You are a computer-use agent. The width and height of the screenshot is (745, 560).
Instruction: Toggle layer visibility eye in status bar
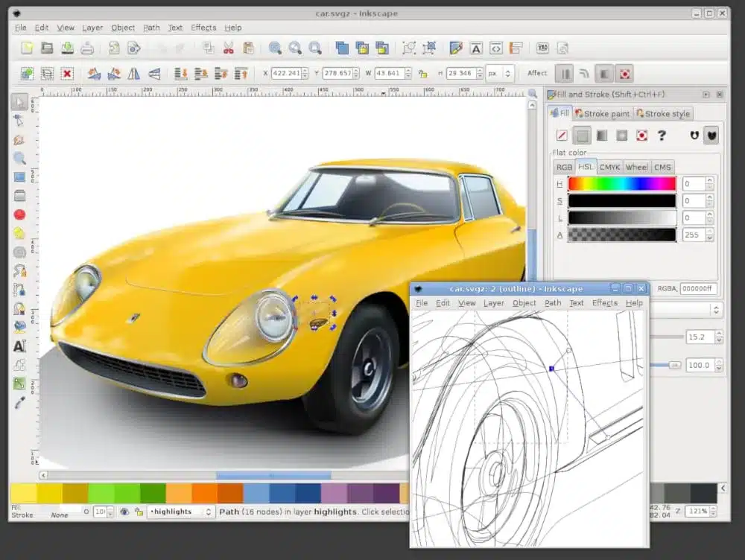point(124,512)
